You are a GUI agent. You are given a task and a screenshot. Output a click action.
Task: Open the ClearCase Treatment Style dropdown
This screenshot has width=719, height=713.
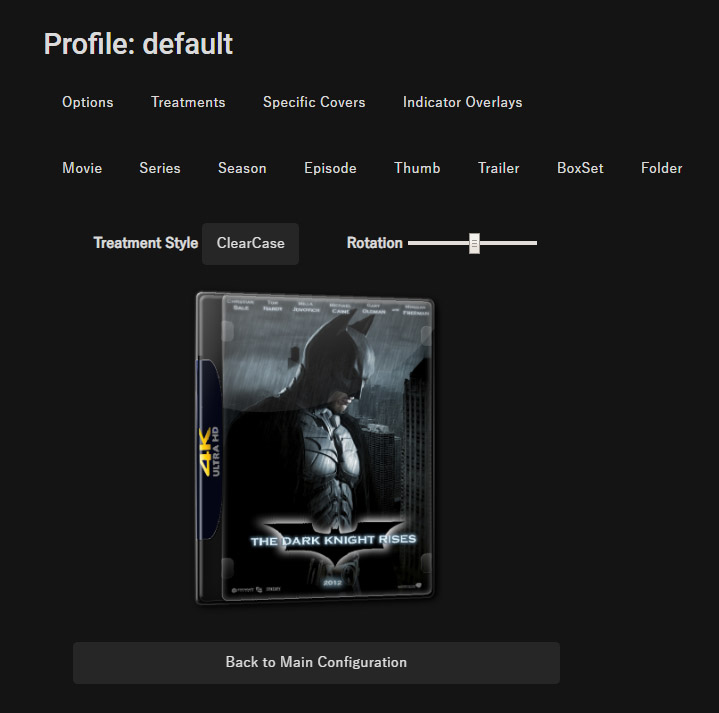(250, 243)
